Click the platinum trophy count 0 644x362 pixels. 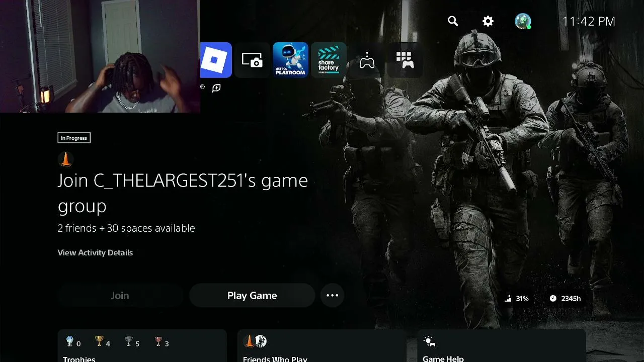pos(78,344)
